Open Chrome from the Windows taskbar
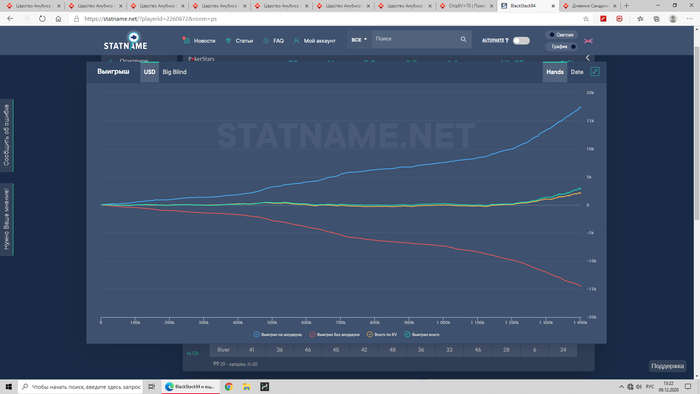Image resolution: width=700 pixels, height=394 pixels. click(229, 386)
